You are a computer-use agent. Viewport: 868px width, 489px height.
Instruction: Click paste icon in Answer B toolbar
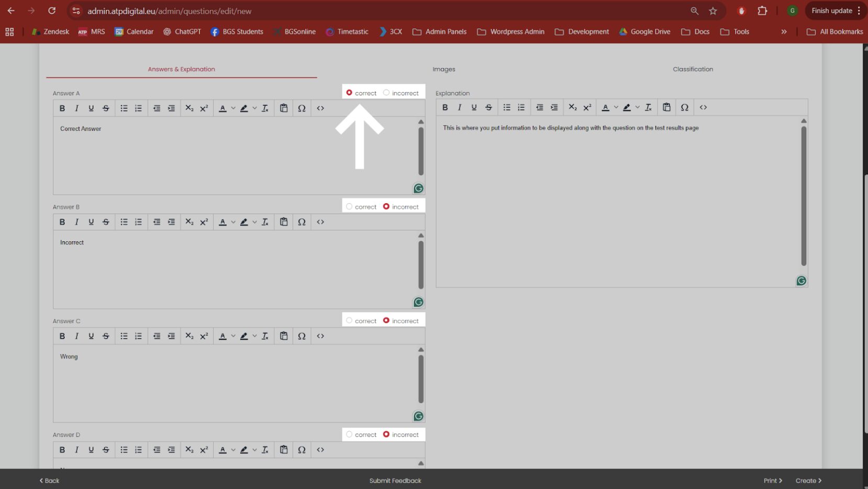tap(284, 222)
